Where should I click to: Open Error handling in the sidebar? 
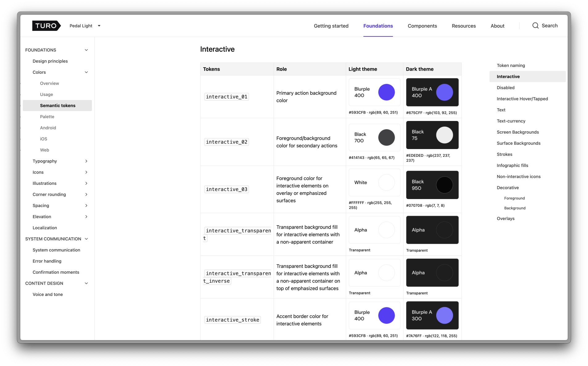pos(47,261)
